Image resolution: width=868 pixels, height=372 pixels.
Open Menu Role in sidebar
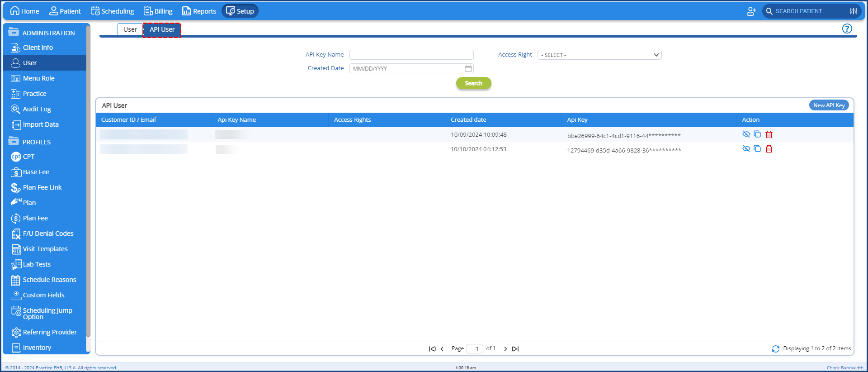click(44, 78)
